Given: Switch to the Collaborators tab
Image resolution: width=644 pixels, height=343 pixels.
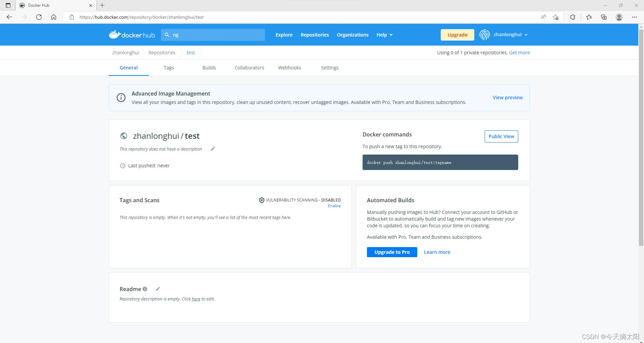Looking at the screenshot, I should tap(249, 68).
